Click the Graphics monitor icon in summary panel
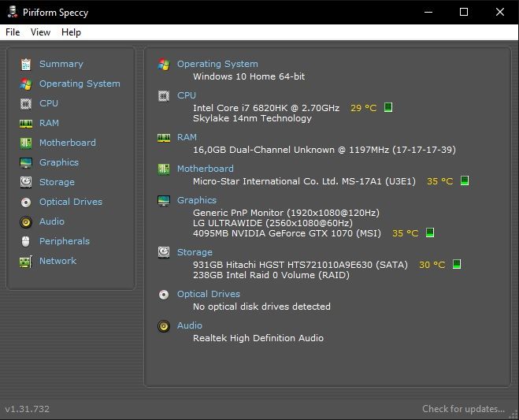Viewport: 519px width, 420px height. click(164, 200)
